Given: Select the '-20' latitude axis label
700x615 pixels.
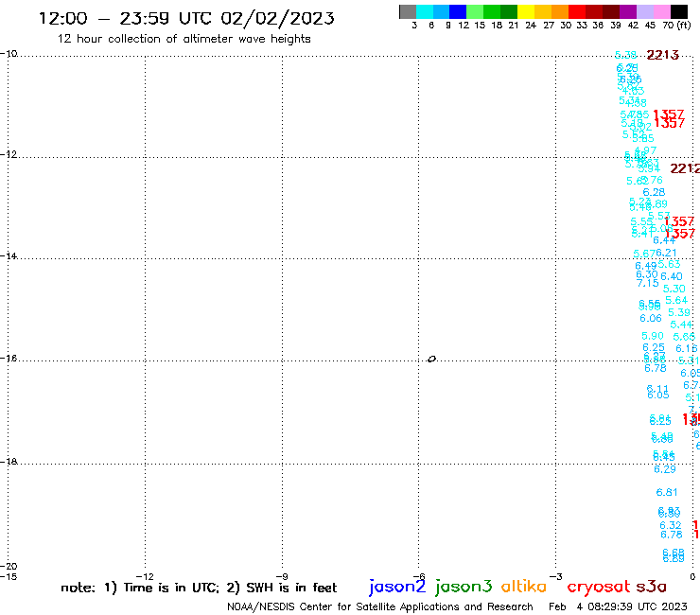Looking at the screenshot, I should click(9, 567).
